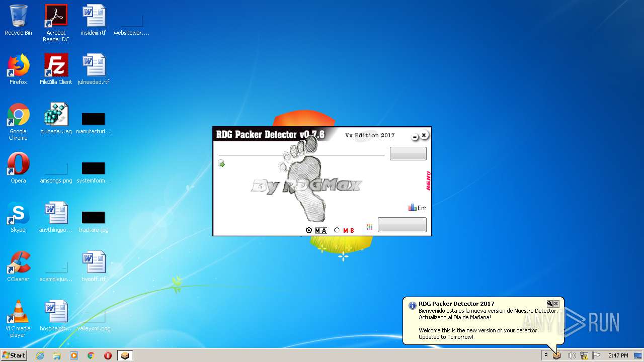Open Action Center flag icon
Viewport: 644px width, 362px height.
click(596, 355)
